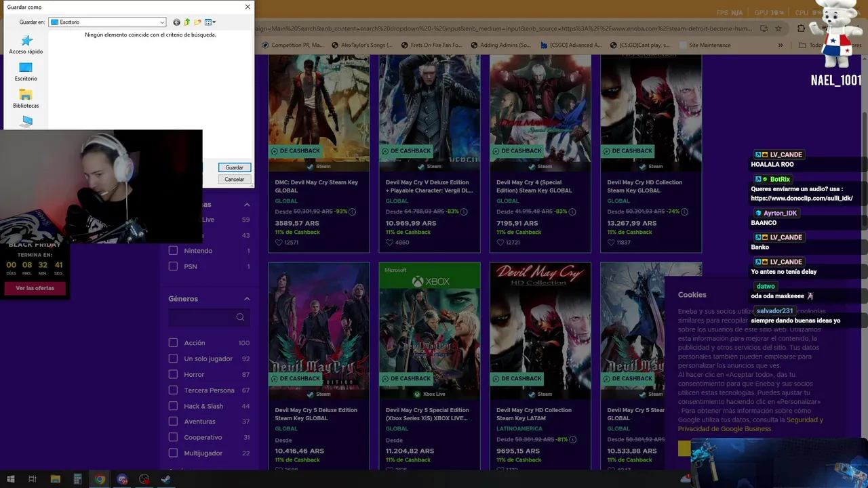The image size is (868, 488).
Task: Open AlexTaylor's Songs bookmark
Action: 363,45
